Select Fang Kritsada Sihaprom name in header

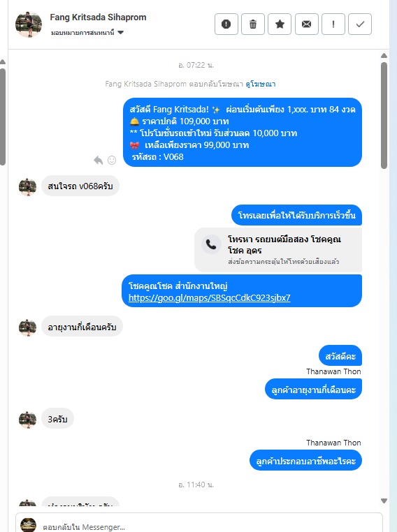(x=98, y=17)
